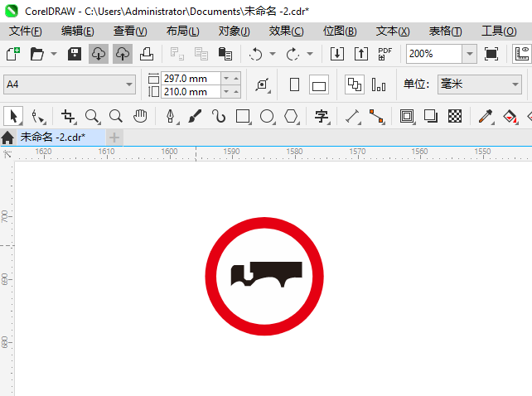Click the Export icon

(361, 54)
